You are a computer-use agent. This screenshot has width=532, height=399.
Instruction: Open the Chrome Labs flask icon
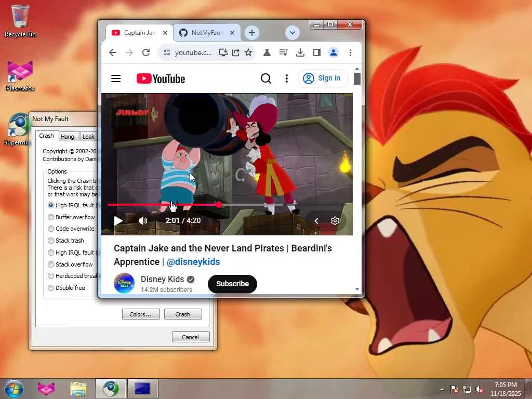[267, 52]
